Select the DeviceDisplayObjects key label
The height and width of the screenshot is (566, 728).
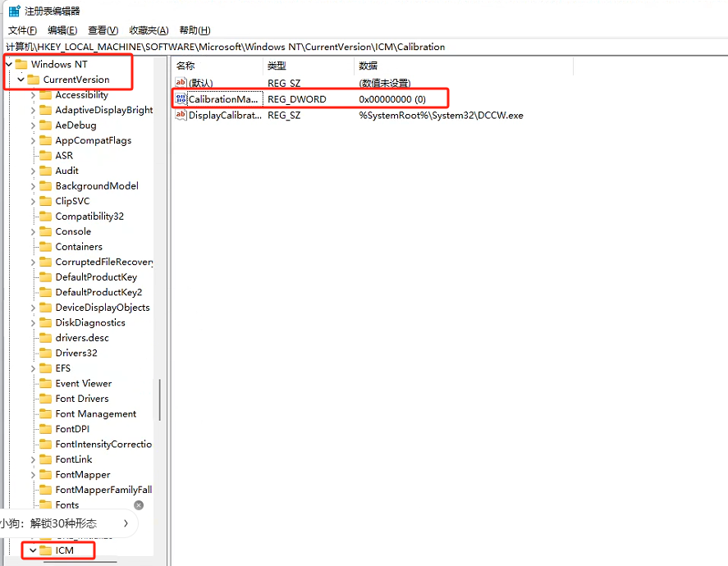[103, 308]
